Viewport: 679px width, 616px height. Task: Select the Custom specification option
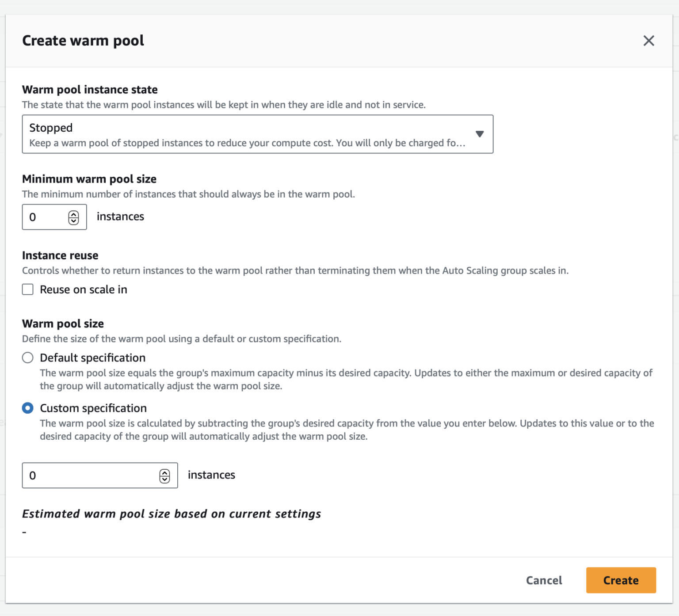pos(27,408)
